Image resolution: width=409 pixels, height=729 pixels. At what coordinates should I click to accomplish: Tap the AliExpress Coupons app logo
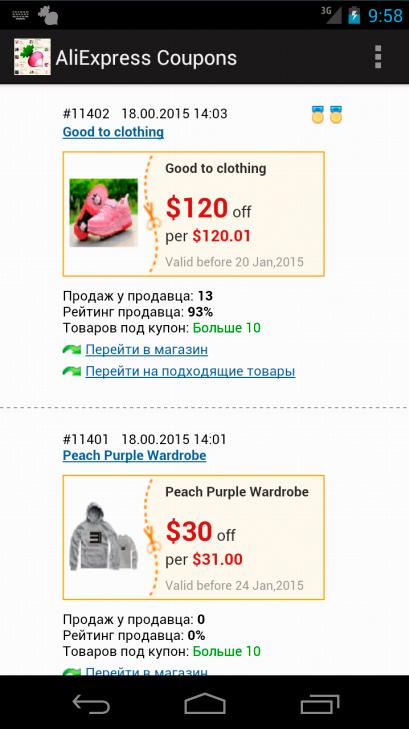32,57
